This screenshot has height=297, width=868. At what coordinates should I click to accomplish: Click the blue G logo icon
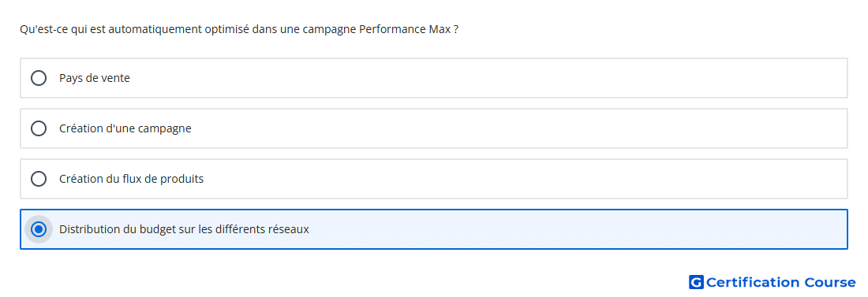tap(696, 282)
